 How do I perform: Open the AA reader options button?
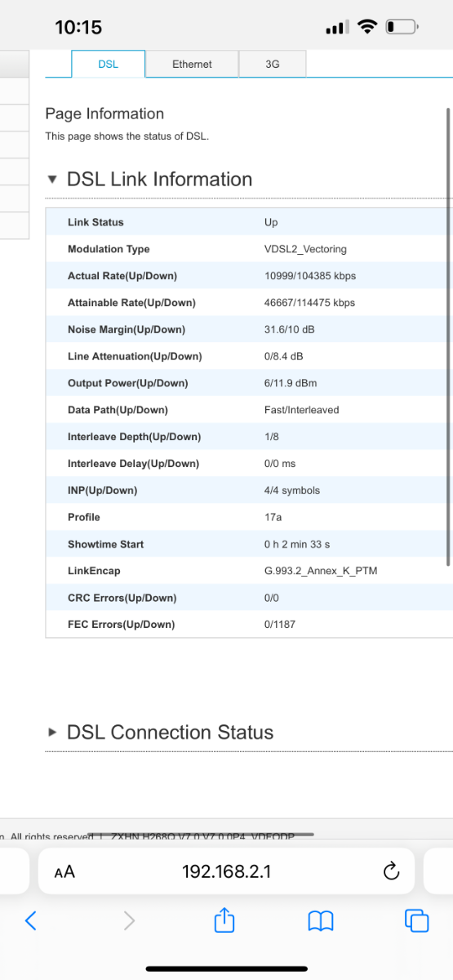coord(64,871)
